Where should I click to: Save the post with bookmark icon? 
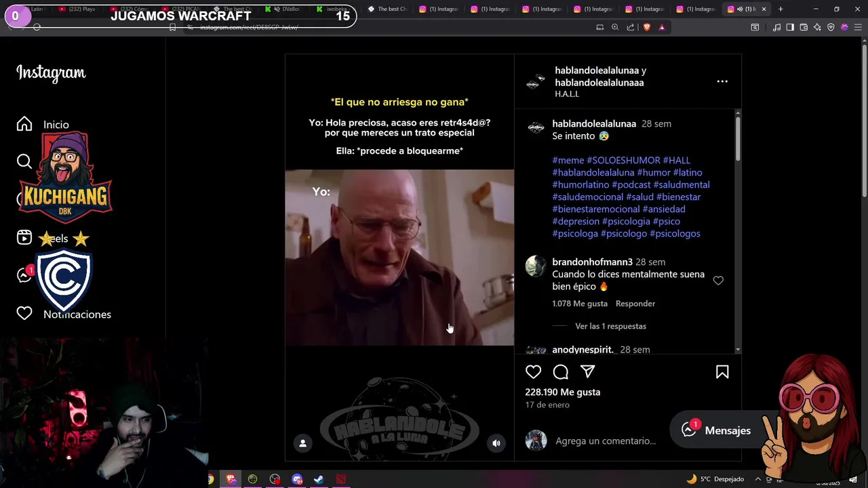722,371
